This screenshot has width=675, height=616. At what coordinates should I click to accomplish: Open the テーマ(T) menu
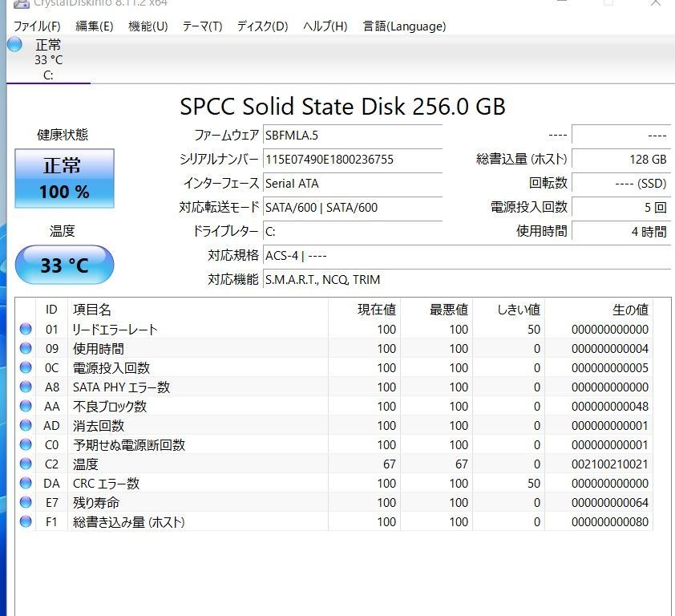click(x=202, y=26)
